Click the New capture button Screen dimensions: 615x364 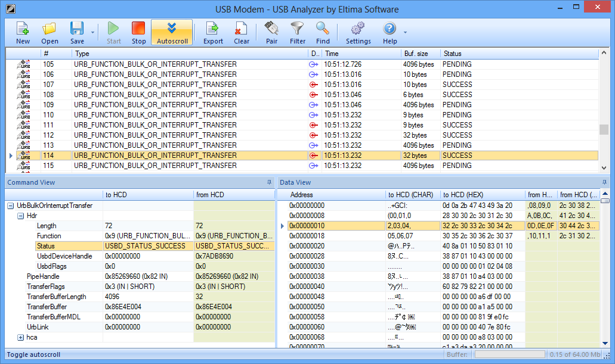pyautogui.click(x=23, y=32)
